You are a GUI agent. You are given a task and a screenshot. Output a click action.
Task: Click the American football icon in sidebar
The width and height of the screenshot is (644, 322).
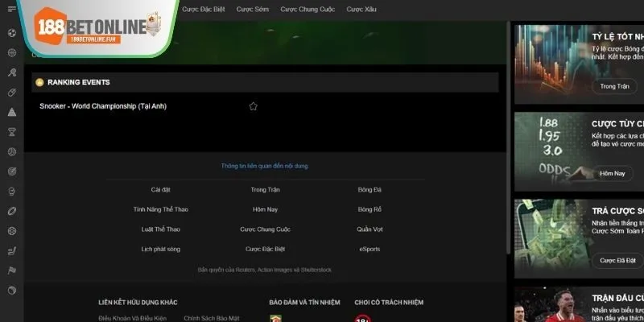coord(11,211)
